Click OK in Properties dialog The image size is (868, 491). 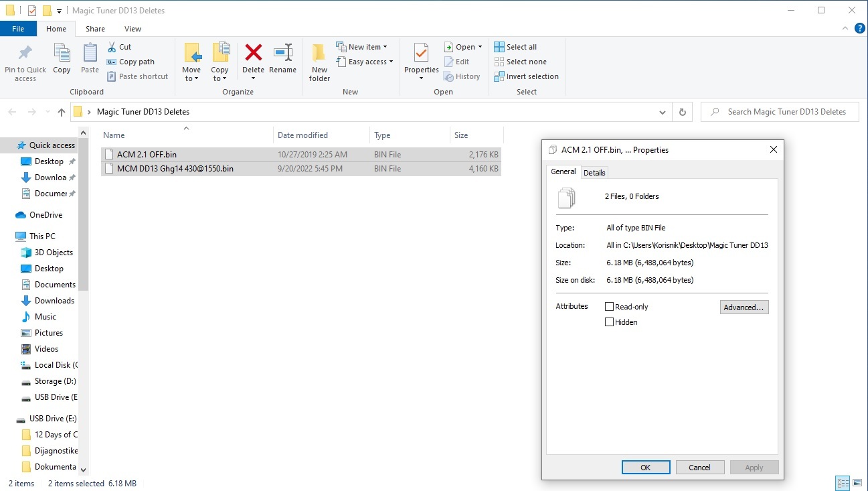tap(645, 468)
